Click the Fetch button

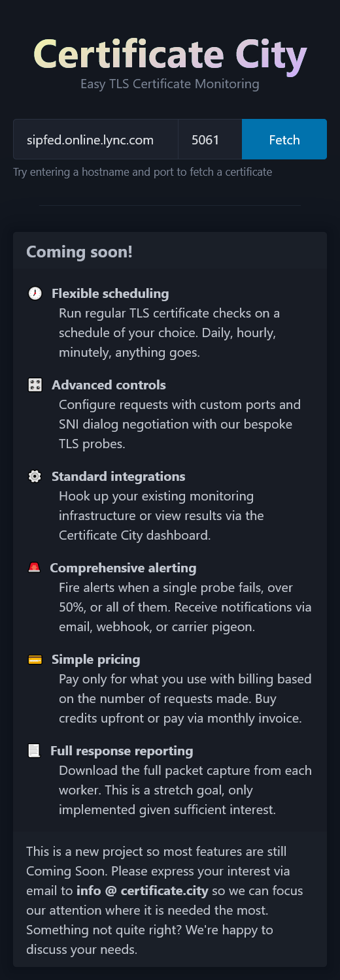pyautogui.click(x=284, y=139)
